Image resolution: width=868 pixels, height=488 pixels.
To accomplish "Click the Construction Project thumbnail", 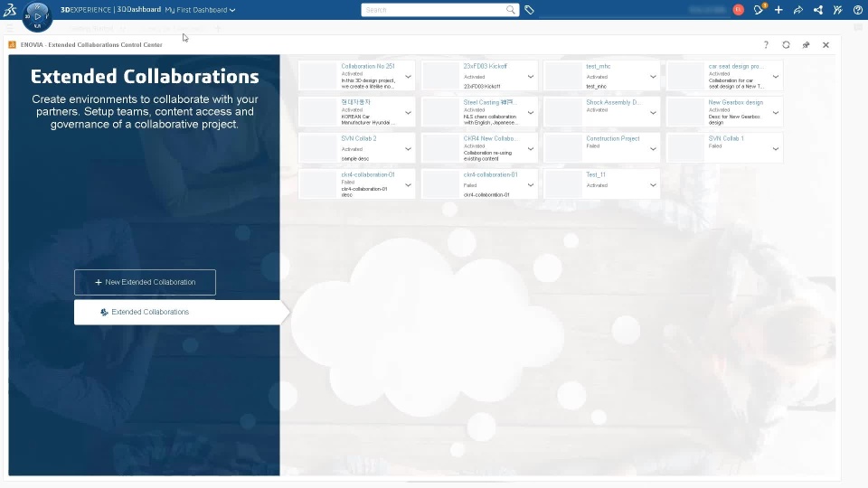I will tap(563, 148).
